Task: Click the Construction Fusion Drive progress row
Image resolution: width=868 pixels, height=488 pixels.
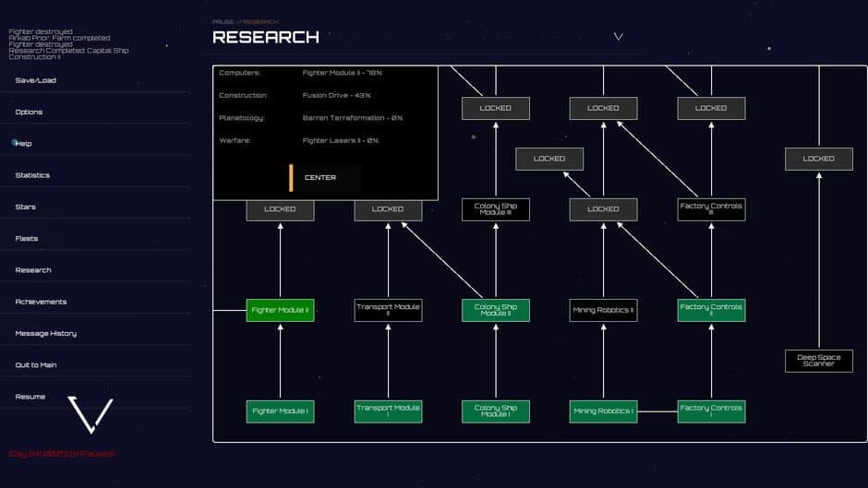Action: click(323, 95)
